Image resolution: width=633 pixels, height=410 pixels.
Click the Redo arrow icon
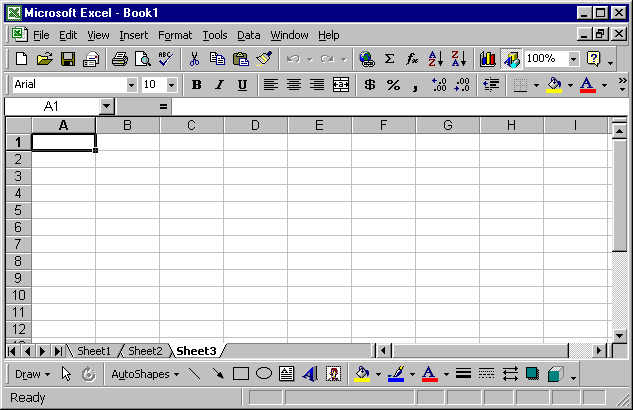pyautogui.click(x=327, y=59)
